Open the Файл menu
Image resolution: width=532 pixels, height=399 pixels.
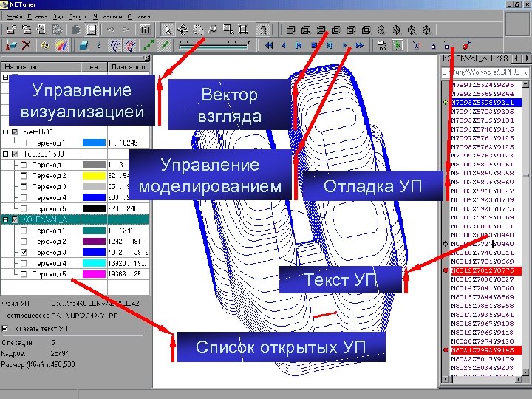click(x=14, y=16)
